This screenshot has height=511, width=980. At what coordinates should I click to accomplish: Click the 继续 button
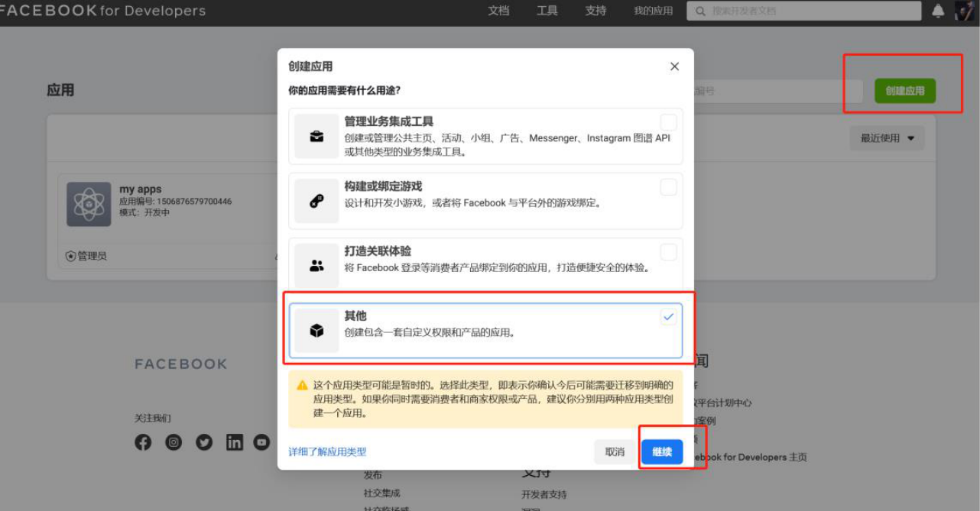[661, 451]
